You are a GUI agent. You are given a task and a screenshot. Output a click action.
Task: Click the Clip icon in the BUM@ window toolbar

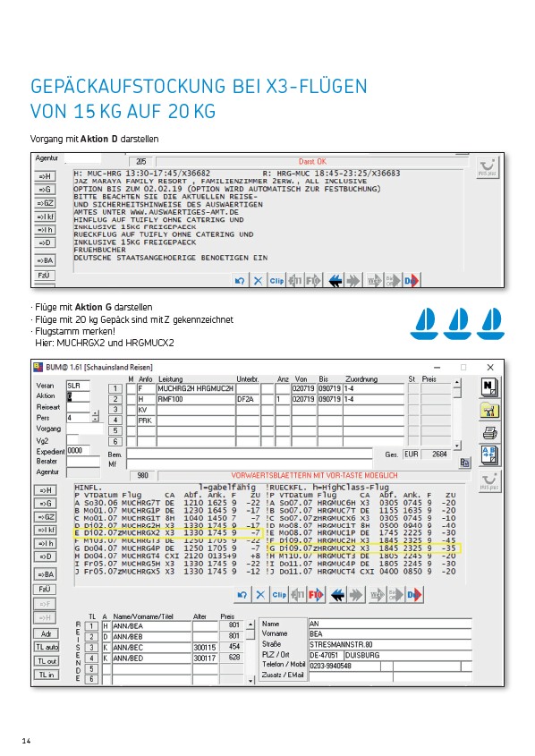pos(279,595)
